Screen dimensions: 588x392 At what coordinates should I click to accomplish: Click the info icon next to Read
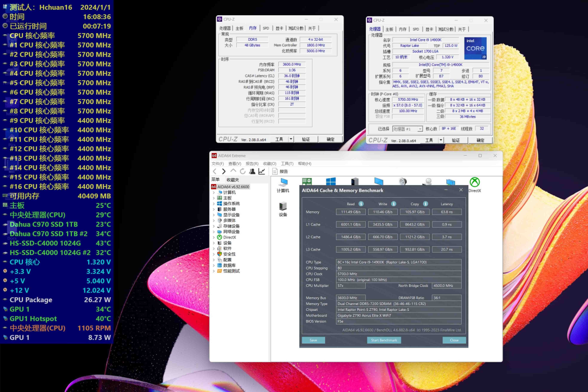[x=361, y=204]
